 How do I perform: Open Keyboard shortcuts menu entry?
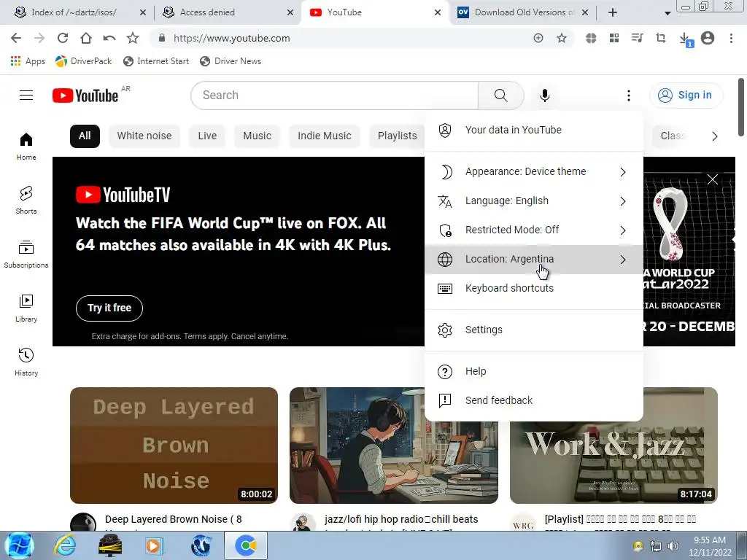(x=533, y=288)
